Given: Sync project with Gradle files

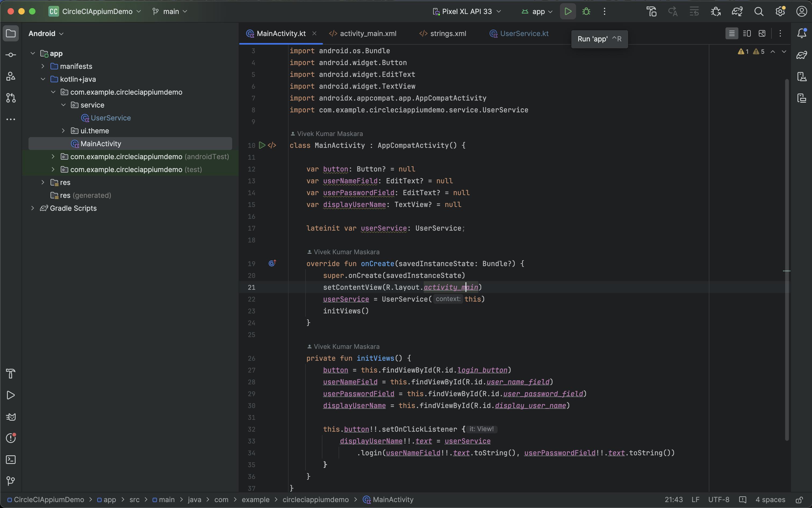Looking at the screenshot, I should 738,11.
